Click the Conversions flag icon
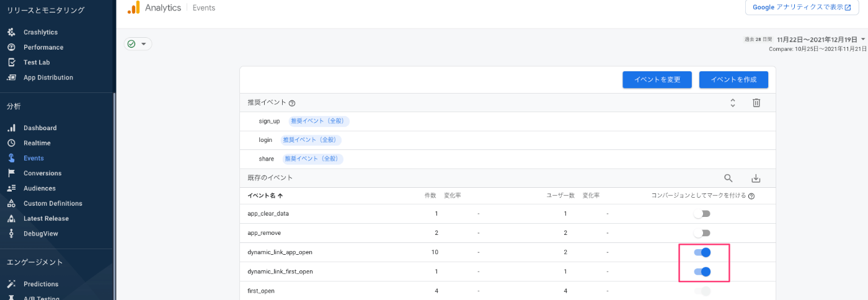Image resolution: width=868 pixels, height=300 pixels. click(x=11, y=174)
